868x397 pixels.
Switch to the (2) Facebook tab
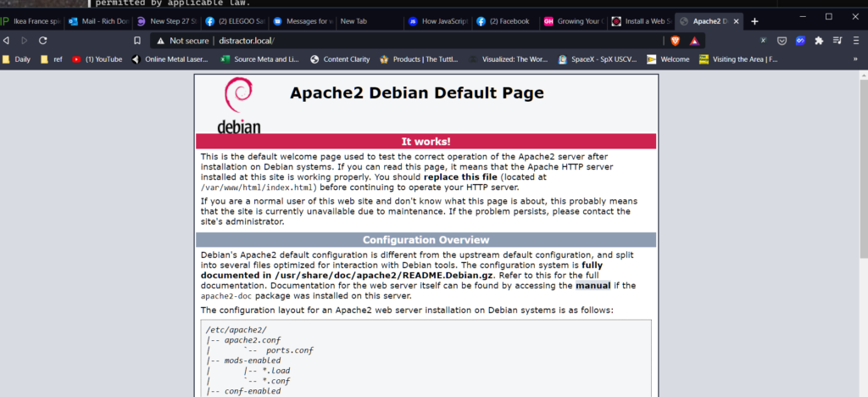505,21
